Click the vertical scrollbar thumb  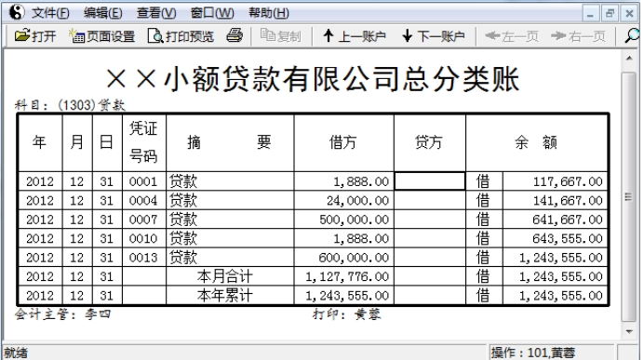pyautogui.click(x=629, y=196)
